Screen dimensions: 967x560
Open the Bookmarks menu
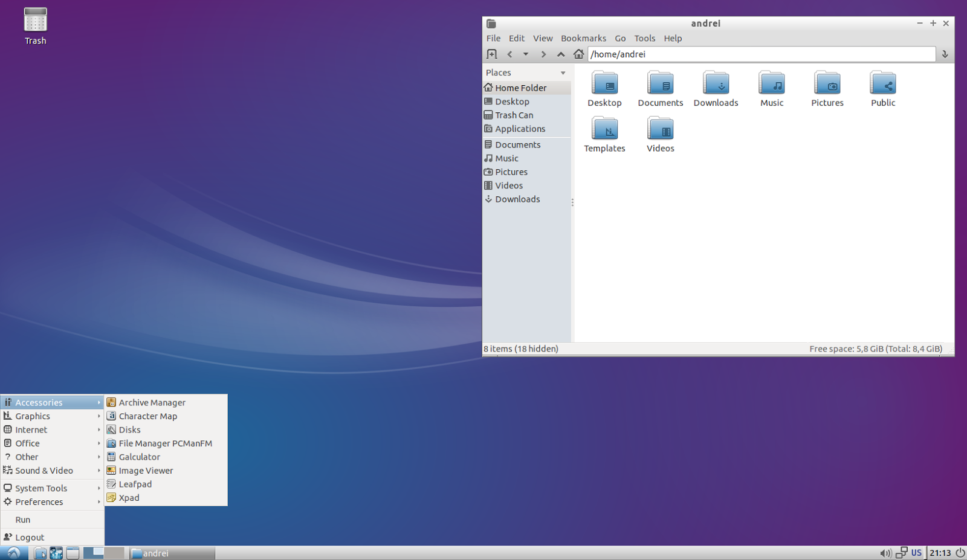[583, 38]
